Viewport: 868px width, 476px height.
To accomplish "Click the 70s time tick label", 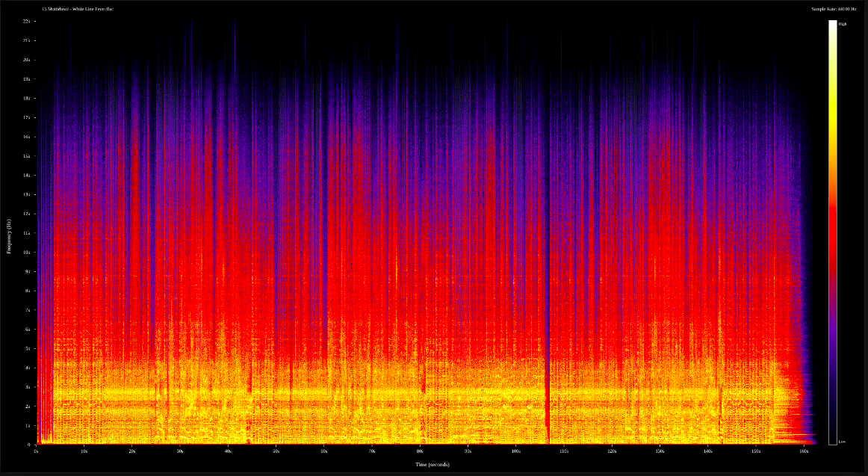I will pyautogui.click(x=372, y=451).
